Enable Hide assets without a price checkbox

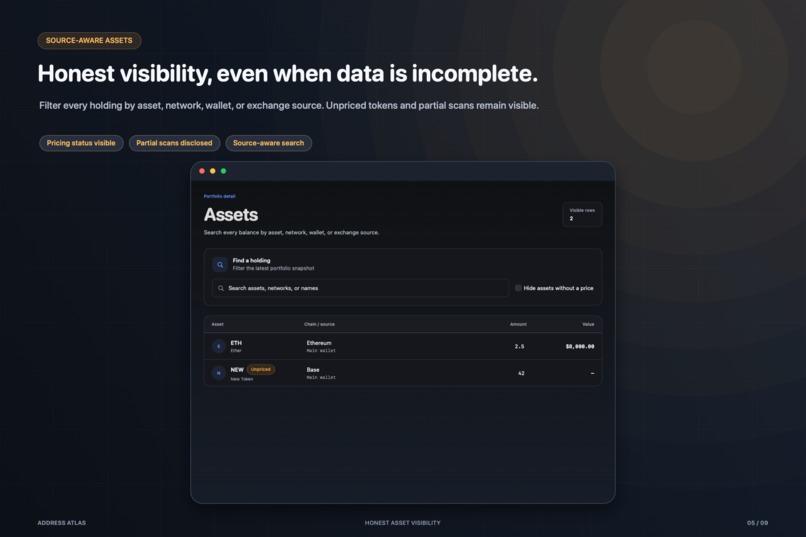pos(518,288)
